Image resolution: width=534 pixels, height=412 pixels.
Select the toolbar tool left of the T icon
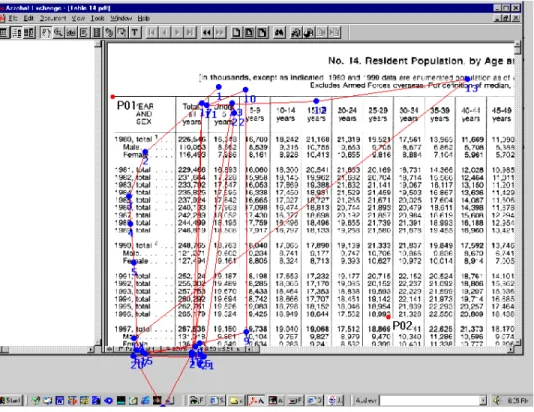tap(122, 33)
